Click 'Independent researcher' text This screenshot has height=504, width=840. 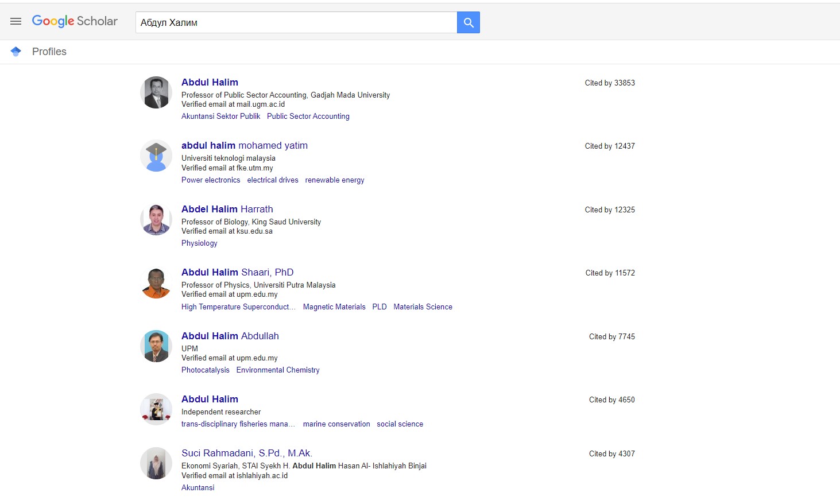[221, 412]
